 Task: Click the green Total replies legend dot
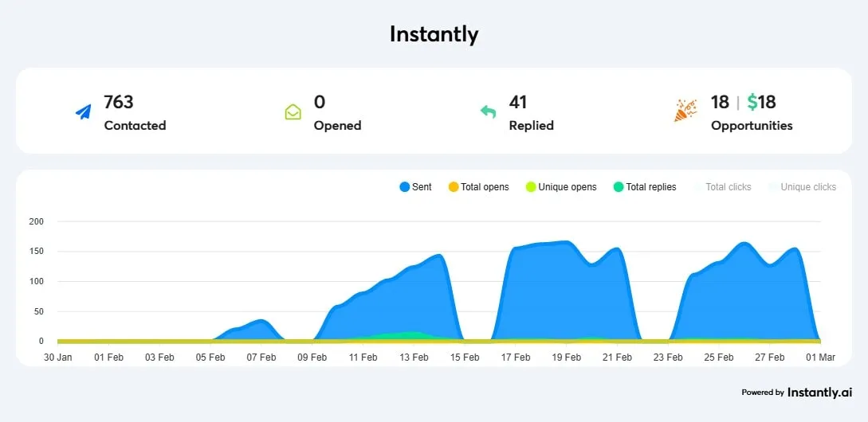click(619, 187)
